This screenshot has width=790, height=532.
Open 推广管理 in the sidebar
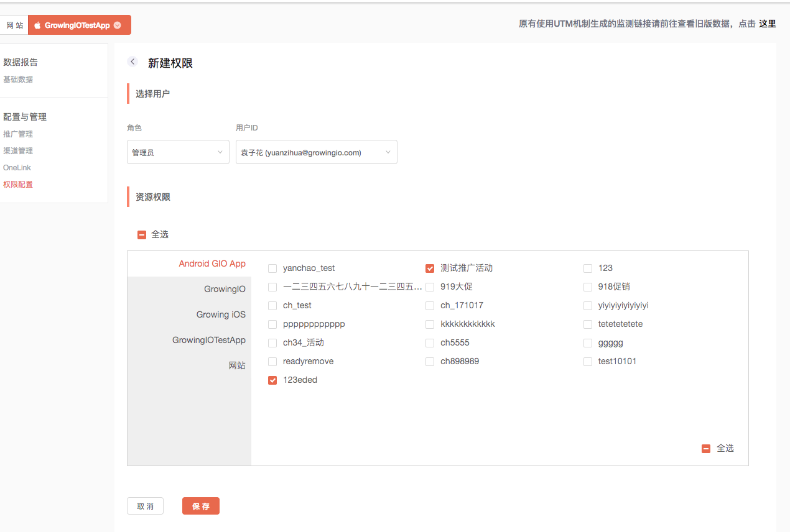pos(18,134)
